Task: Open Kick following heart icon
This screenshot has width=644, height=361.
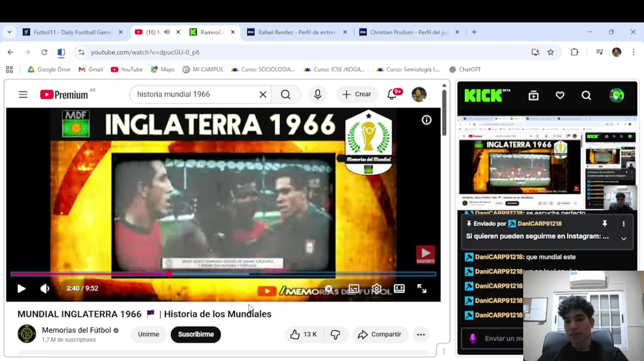Action: [560, 96]
